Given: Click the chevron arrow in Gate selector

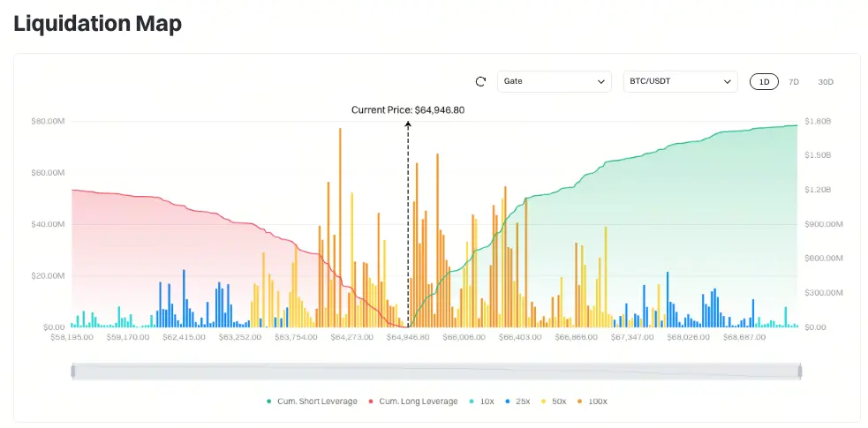Looking at the screenshot, I should click(x=600, y=82).
